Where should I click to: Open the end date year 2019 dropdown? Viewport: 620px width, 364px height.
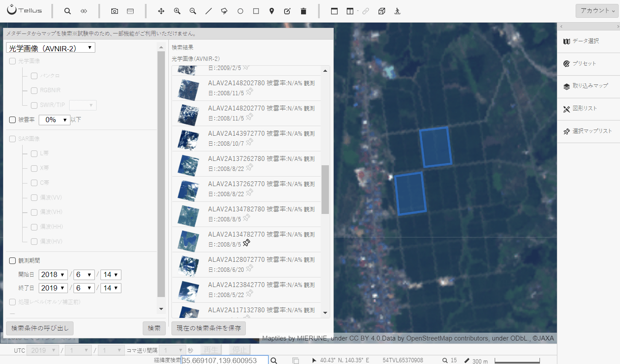[53, 288]
